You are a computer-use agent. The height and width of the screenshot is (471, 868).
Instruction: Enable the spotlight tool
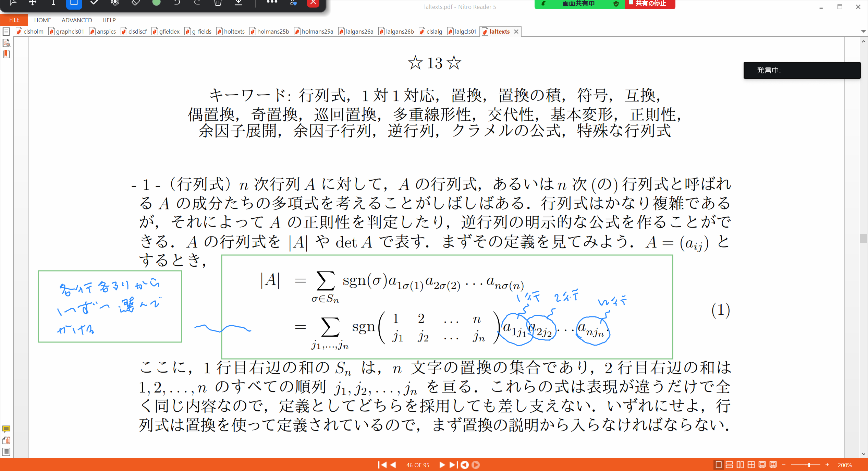pos(115,3)
